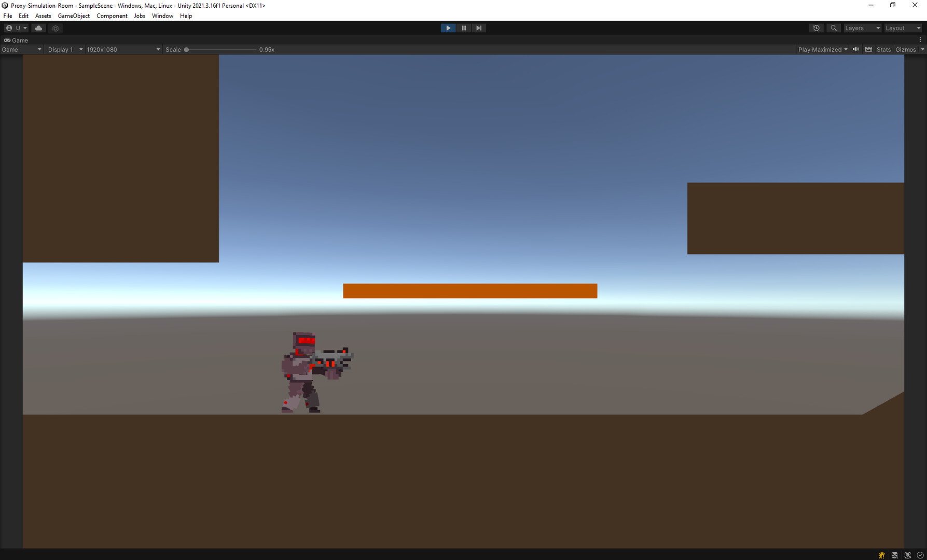Toggle Stats overlay in Game view
This screenshot has width=927, height=560.
coord(883,49)
